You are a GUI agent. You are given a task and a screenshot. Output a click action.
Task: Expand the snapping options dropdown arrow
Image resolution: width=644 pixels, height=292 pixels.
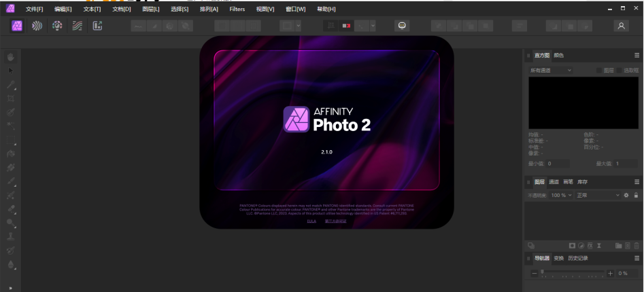pyautogui.click(x=373, y=26)
